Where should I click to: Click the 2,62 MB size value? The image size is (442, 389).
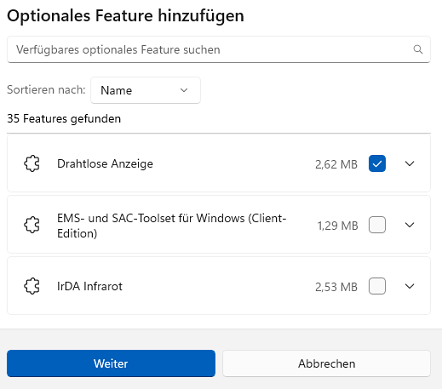tap(336, 164)
